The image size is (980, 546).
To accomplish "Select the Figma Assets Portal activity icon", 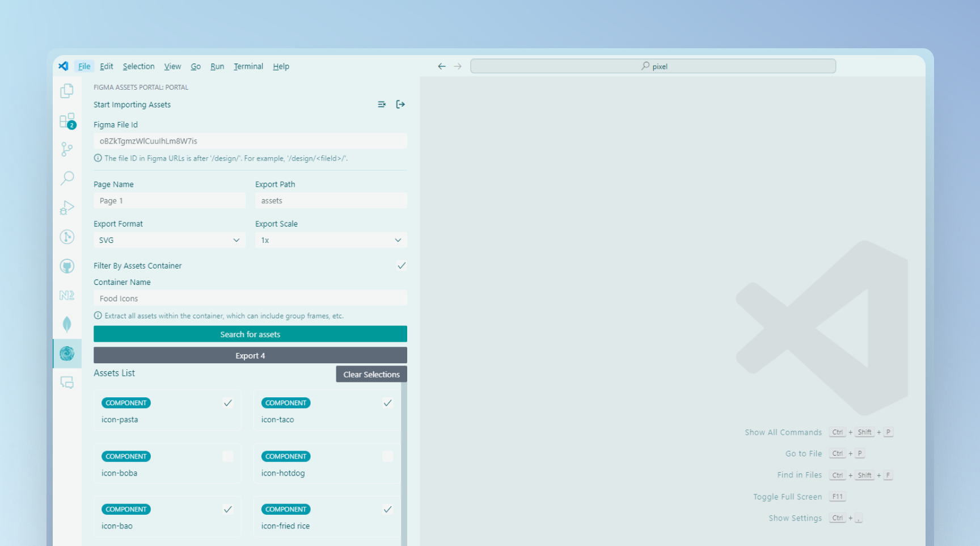I will 67,354.
